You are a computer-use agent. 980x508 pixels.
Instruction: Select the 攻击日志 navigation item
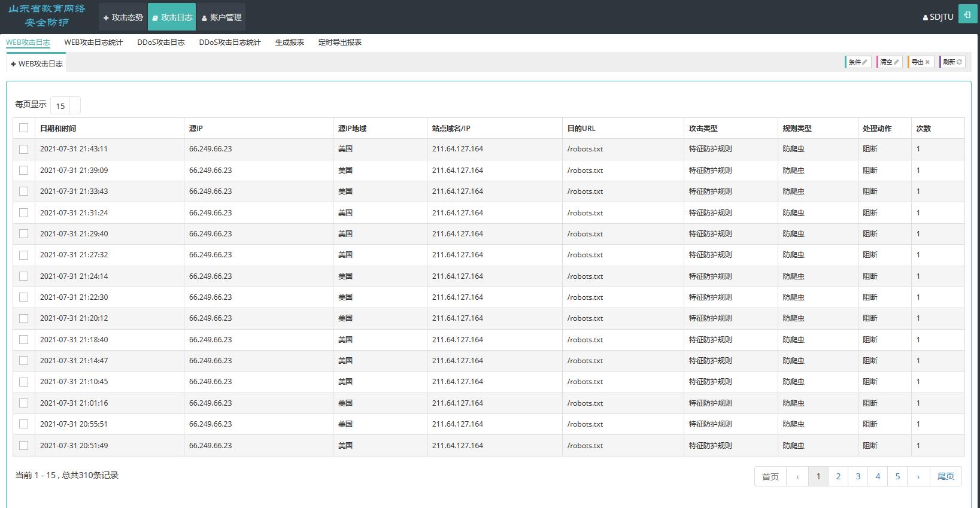tap(171, 17)
